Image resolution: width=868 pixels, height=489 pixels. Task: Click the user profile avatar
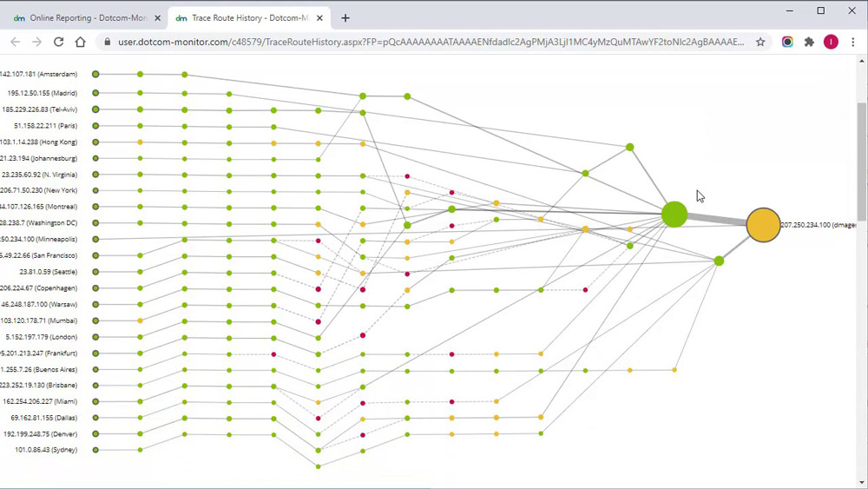[831, 42]
